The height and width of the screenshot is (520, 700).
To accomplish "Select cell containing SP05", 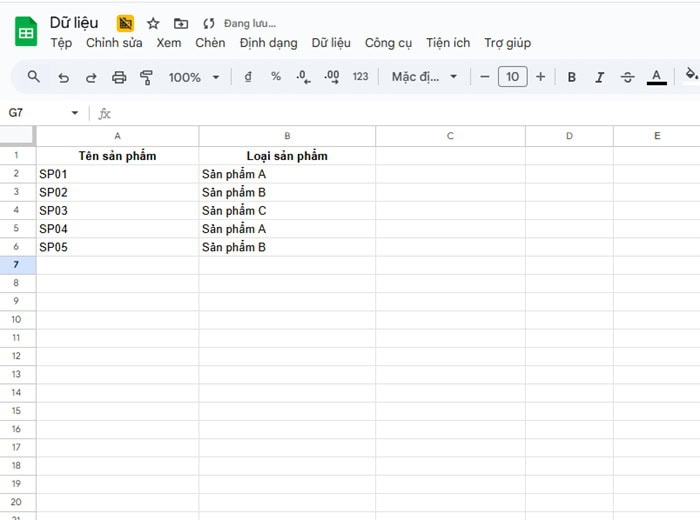I will (117, 247).
